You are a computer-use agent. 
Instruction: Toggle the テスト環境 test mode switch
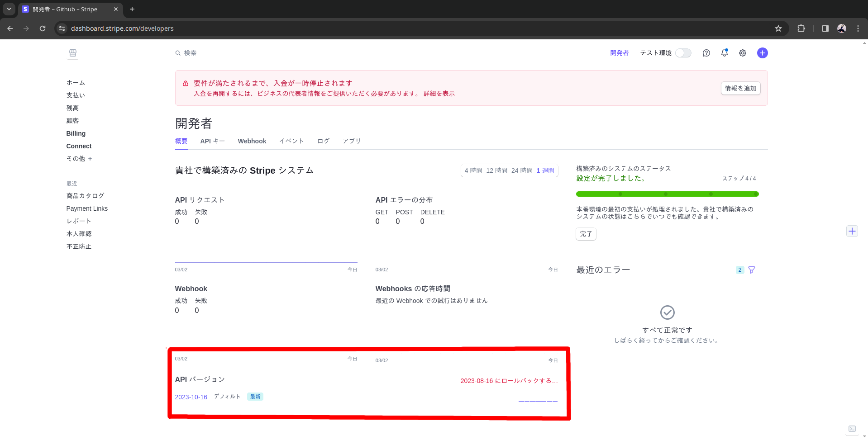[683, 53]
